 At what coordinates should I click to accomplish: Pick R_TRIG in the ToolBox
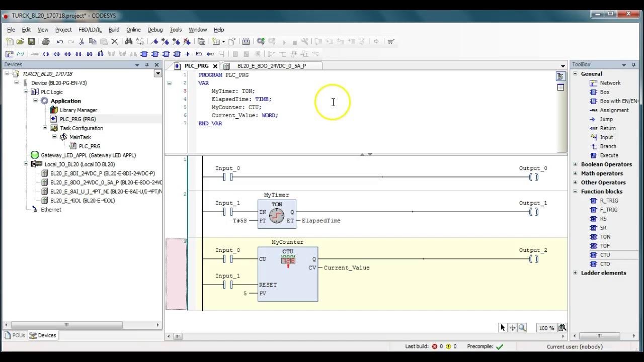coord(608,201)
